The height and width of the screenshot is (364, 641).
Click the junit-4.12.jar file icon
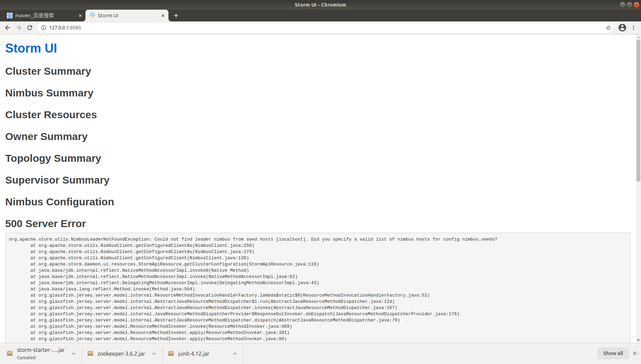(171, 353)
